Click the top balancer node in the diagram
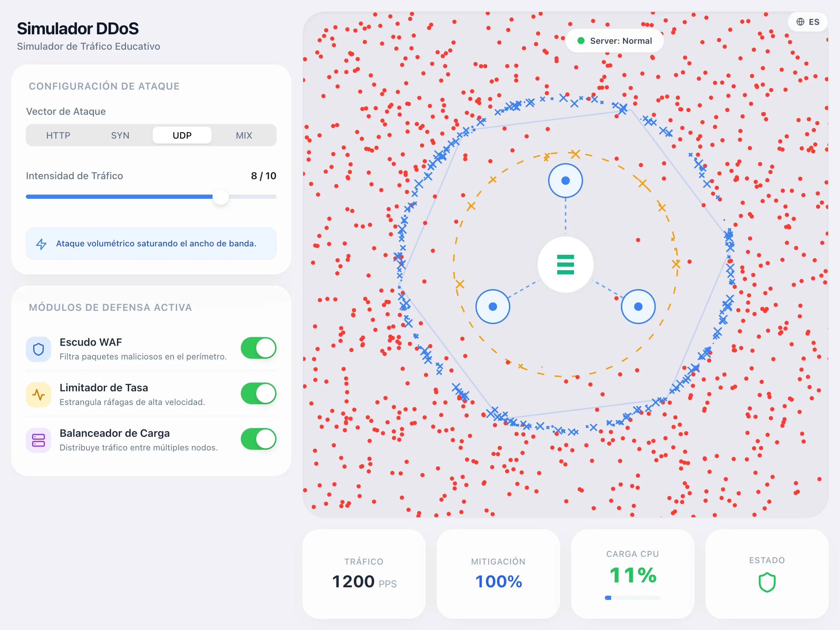 point(565,181)
